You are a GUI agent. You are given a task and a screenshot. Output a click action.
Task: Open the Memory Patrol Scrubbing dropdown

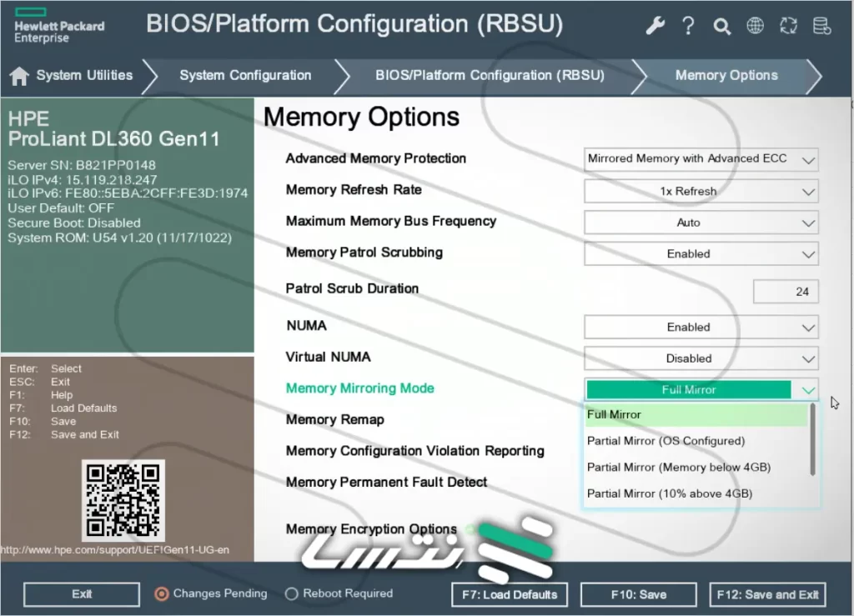pos(701,254)
